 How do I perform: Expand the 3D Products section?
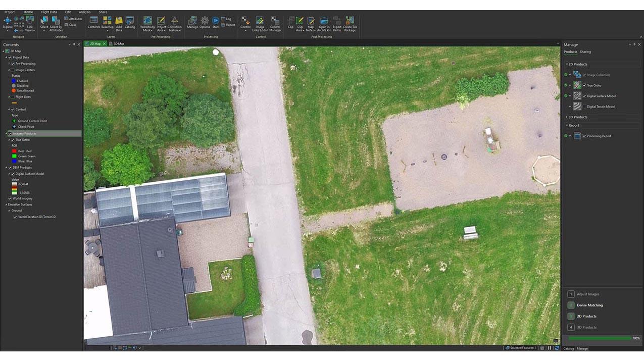[x=566, y=117]
